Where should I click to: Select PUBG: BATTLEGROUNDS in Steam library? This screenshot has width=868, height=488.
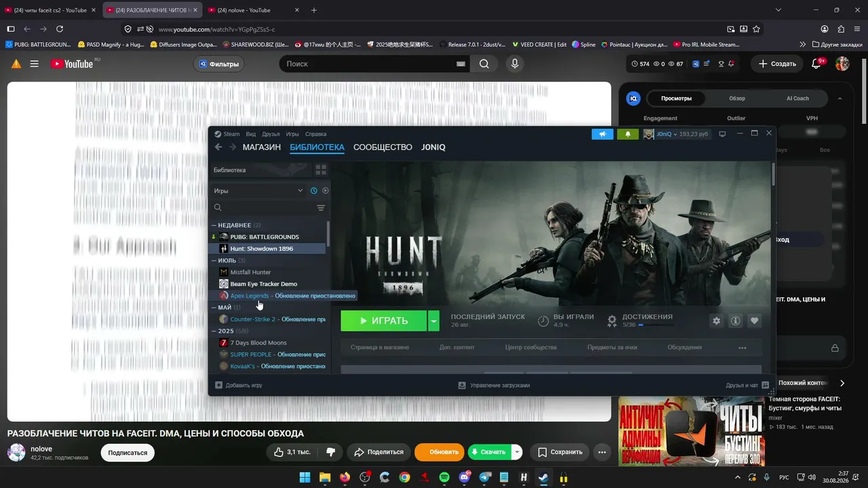[264, 237]
